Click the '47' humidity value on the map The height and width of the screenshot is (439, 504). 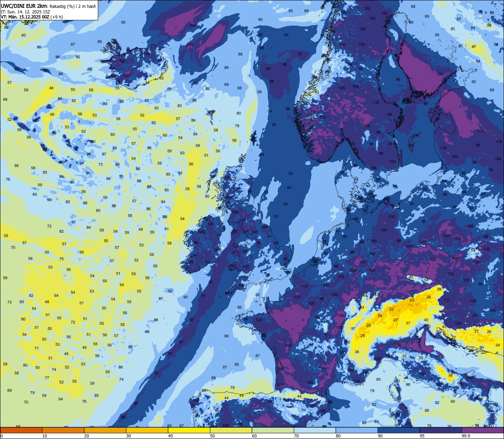click(474, 47)
